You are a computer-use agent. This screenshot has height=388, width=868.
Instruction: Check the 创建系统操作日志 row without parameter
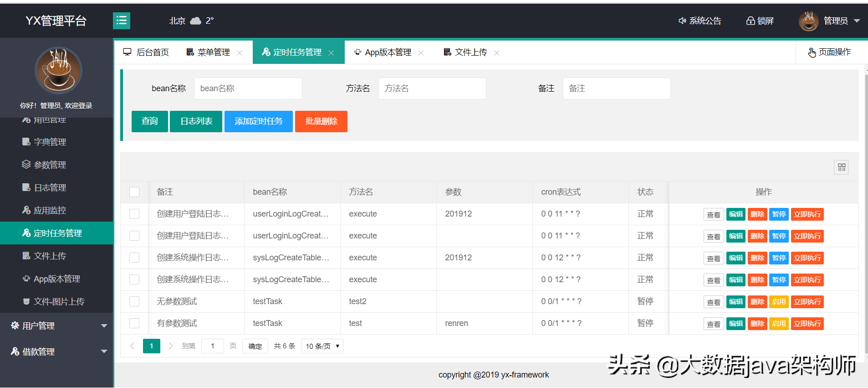coord(134,279)
